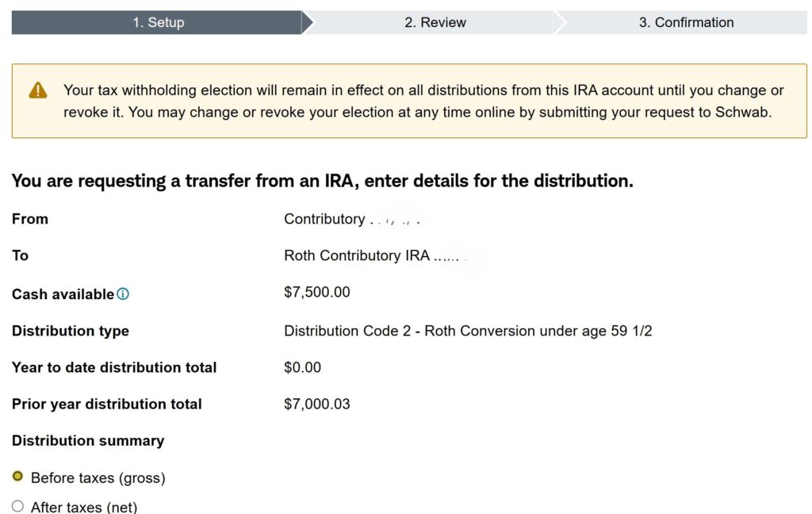The image size is (812, 514).
Task: Click the $7,000.03 prior year total
Action: [316, 404]
